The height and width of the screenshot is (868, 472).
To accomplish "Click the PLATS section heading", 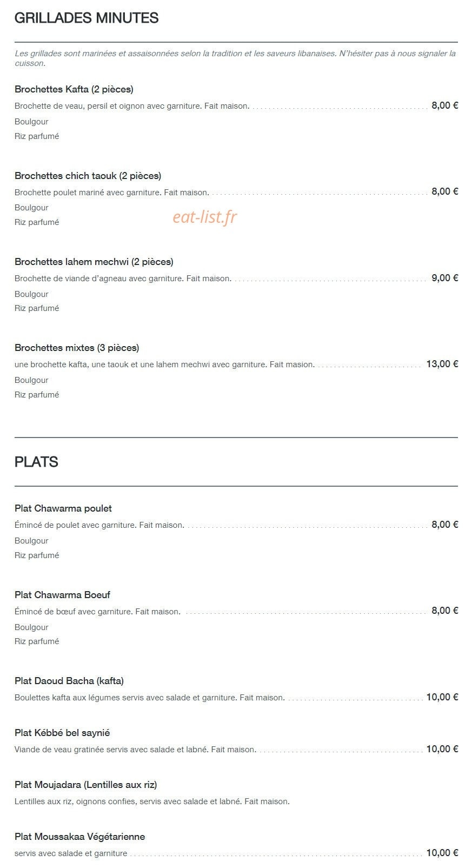I will coord(36,462).
